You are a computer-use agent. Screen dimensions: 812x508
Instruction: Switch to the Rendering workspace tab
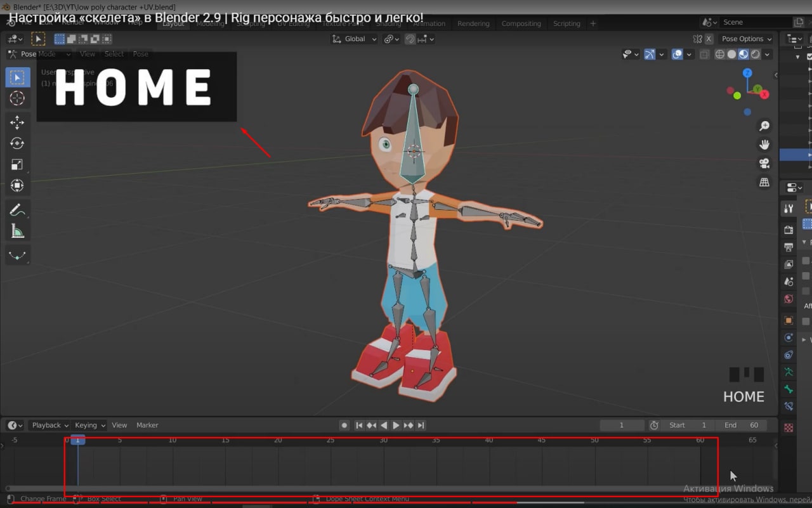473,23
